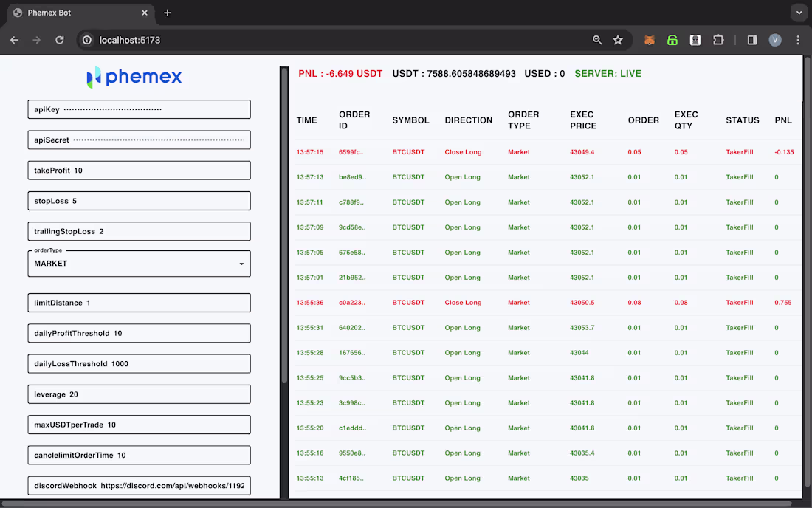Click inside the apiKey input field
This screenshot has width=812, height=508.
[139, 109]
